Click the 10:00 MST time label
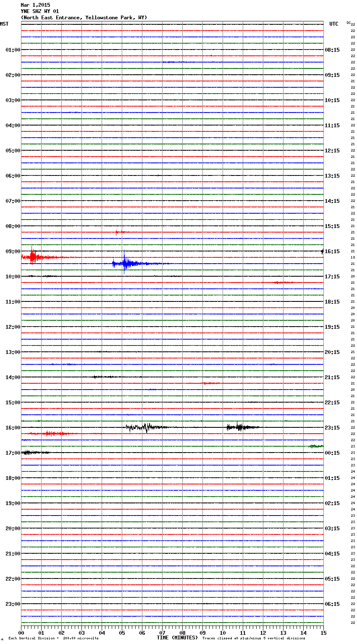 pos(13,277)
